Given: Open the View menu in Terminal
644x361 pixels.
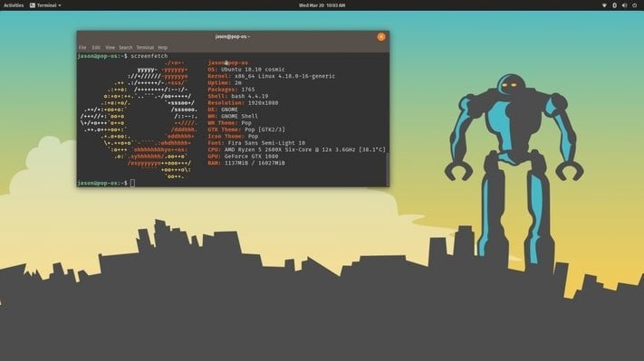Looking at the screenshot, I should [x=111, y=48].
